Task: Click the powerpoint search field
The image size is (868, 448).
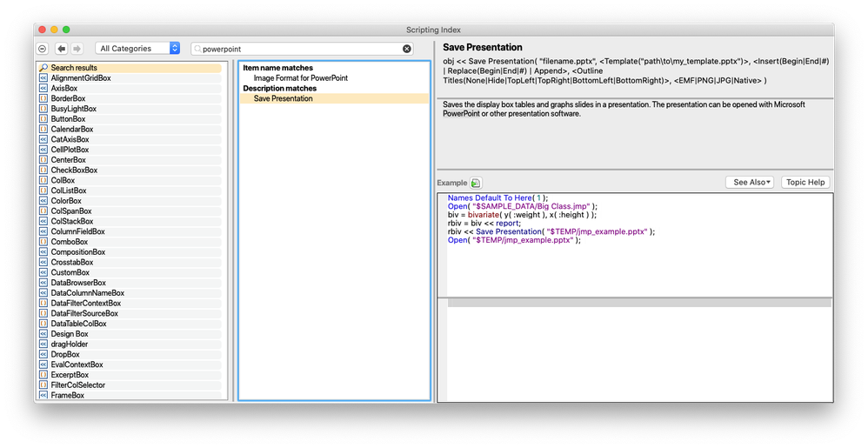Action: click(x=302, y=49)
